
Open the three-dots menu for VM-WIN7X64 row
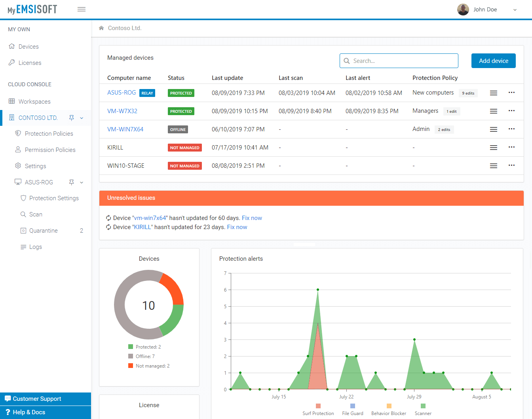(512, 129)
